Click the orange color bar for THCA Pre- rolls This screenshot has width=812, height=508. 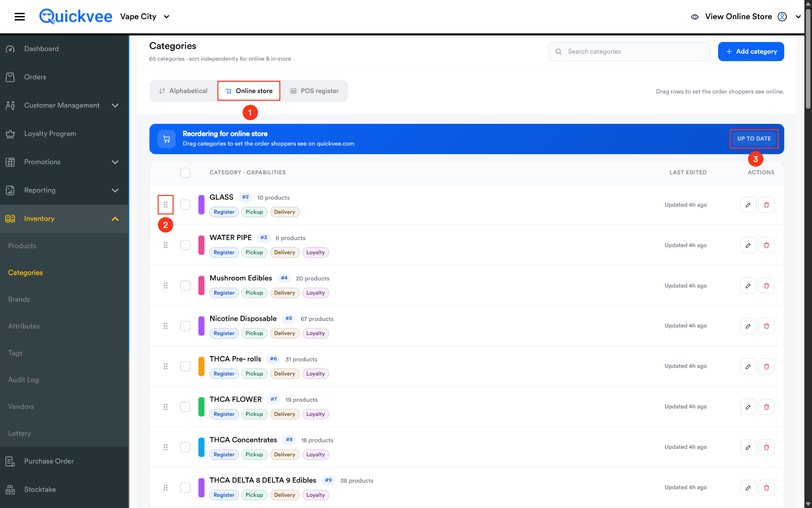click(x=201, y=366)
